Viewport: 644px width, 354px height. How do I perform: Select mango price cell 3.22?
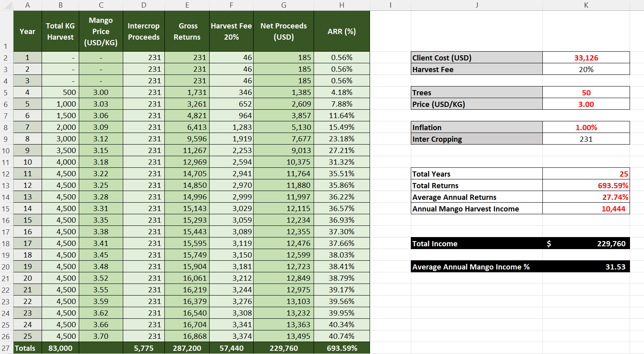point(101,174)
